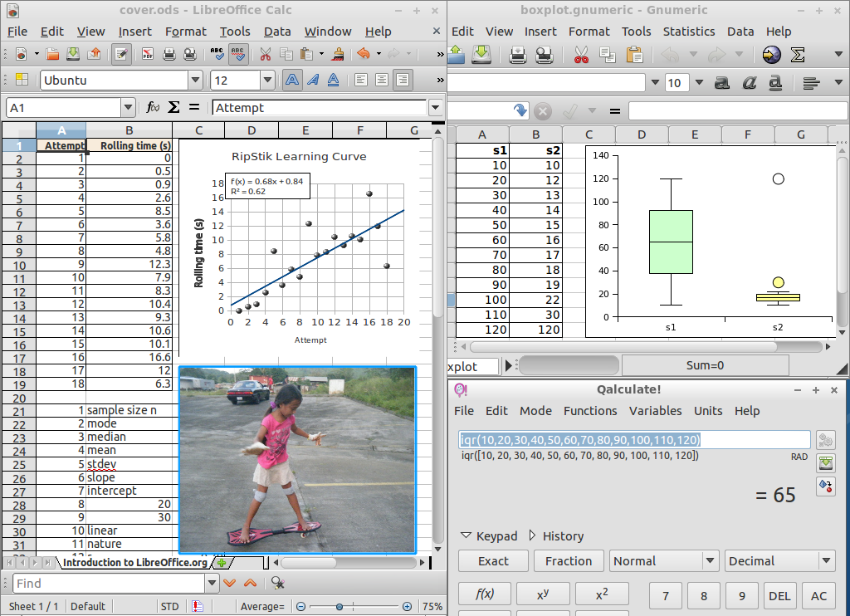Click the zoom out minus in Calc's status bar
Screen dimensions: 850x616
click(x=300, y=606)
